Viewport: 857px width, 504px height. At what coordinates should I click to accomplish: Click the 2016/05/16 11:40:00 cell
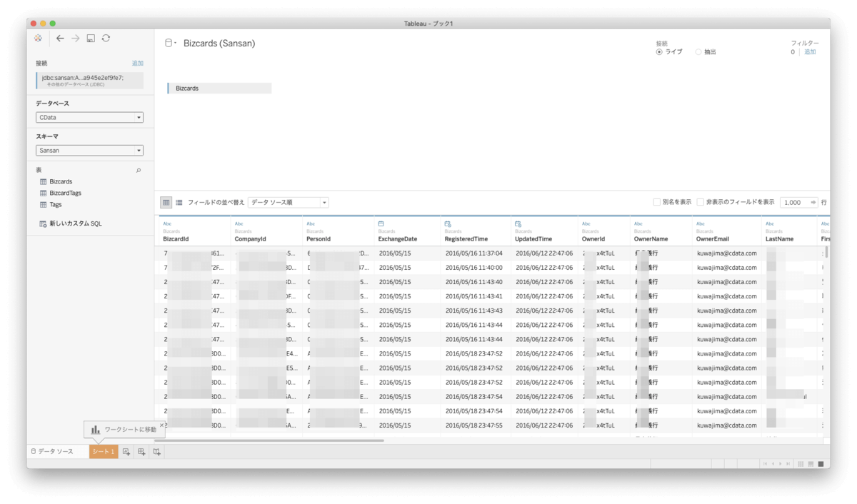point(474,268)
